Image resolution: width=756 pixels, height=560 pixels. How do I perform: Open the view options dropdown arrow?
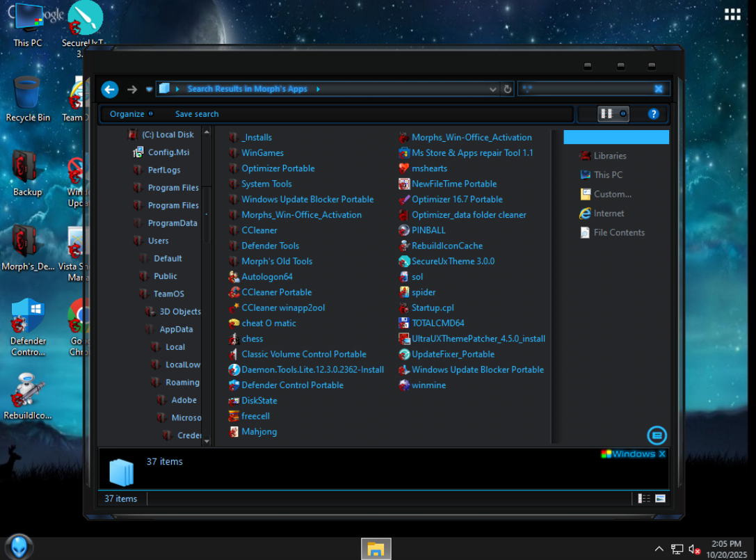point(623,114)
